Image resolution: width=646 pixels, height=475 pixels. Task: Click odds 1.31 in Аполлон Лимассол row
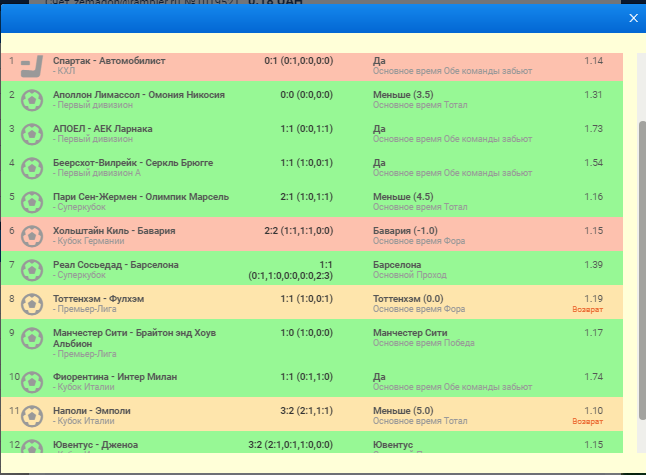point(594,95)
